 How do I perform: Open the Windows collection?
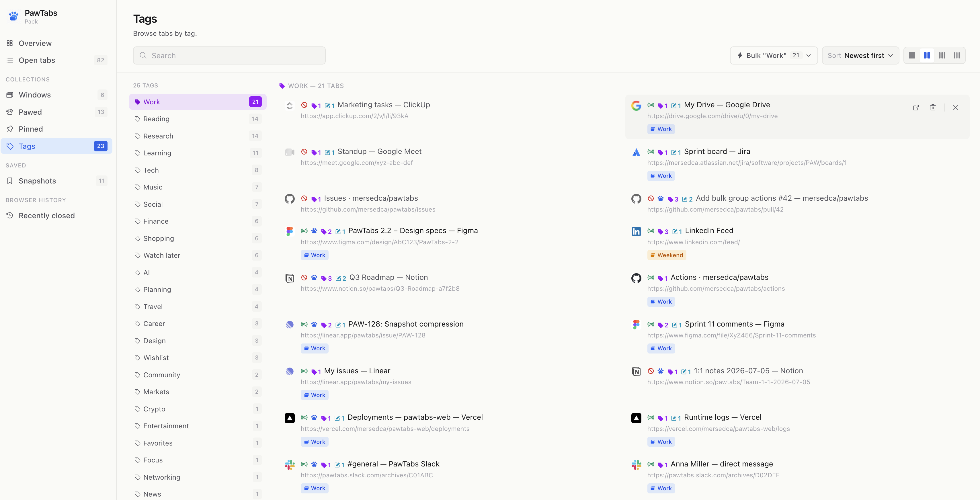(x=56, y=95)
